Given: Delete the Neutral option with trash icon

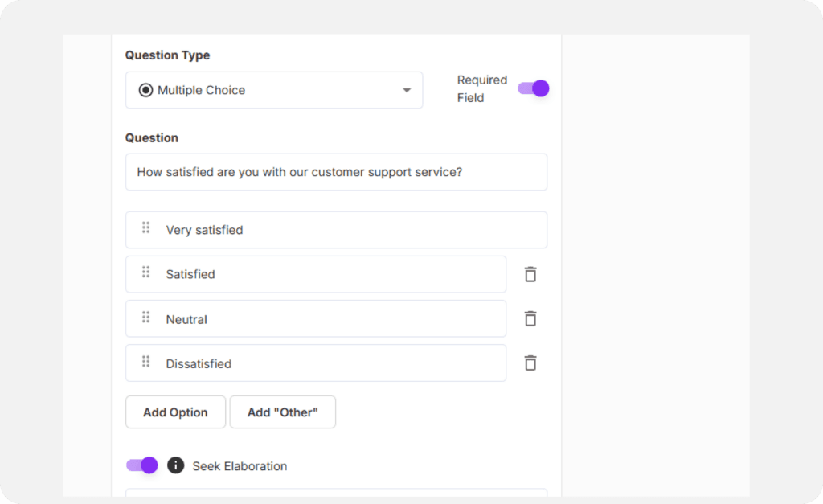Looking at the screenshot, I should click(530, 319).
